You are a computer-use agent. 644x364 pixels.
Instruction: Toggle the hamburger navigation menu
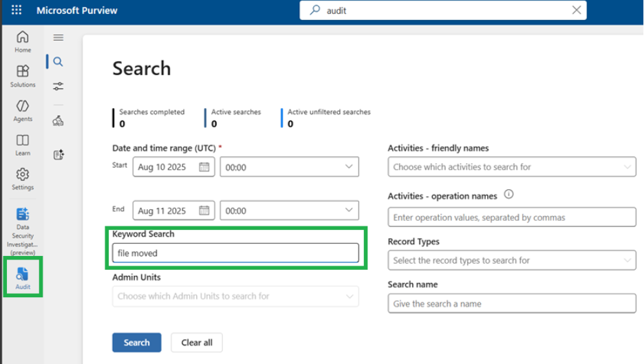click(58, 37)
